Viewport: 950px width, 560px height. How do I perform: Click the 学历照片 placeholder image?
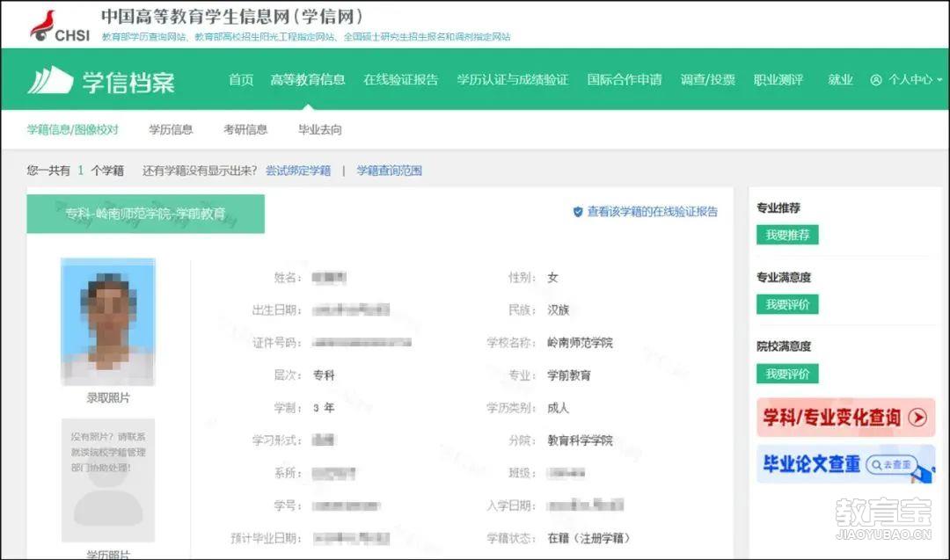(x=108, y=480)
